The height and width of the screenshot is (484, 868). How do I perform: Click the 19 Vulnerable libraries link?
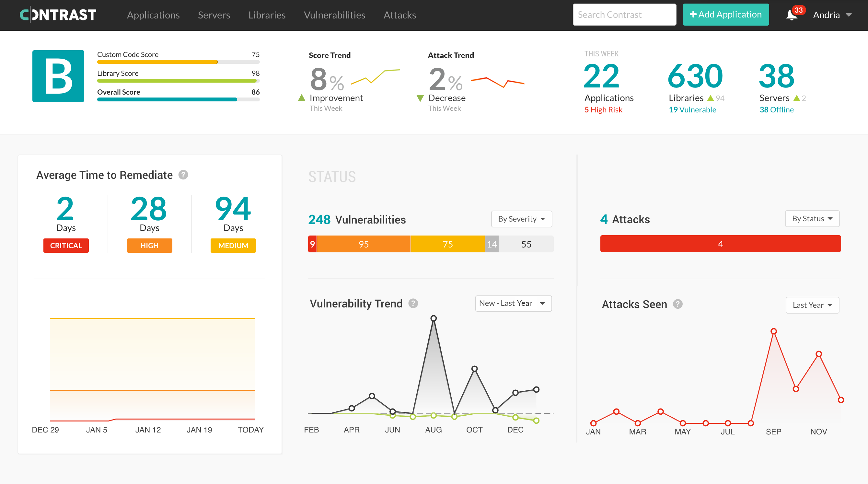[x=692, y=109]
